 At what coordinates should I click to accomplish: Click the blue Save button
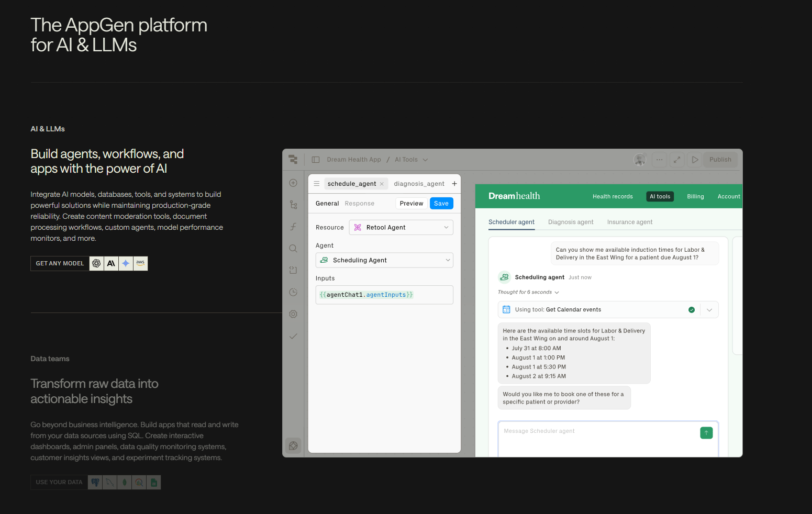[441, 204]
